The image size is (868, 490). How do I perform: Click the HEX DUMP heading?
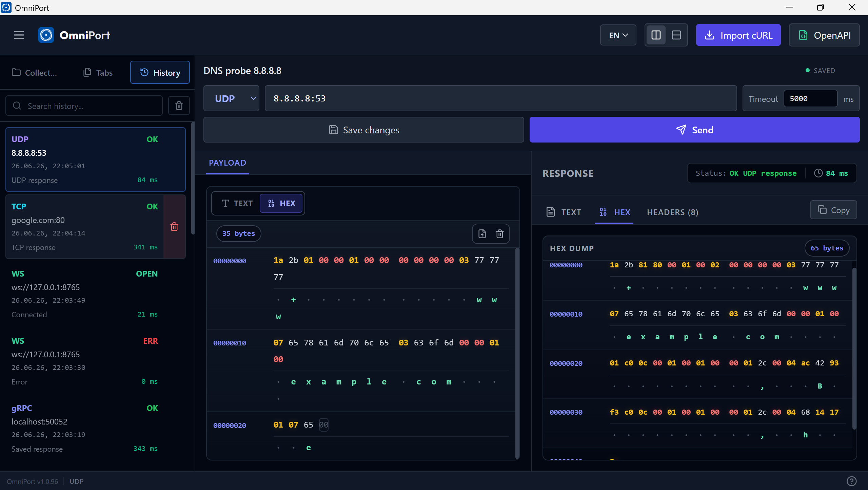point(572,248)
